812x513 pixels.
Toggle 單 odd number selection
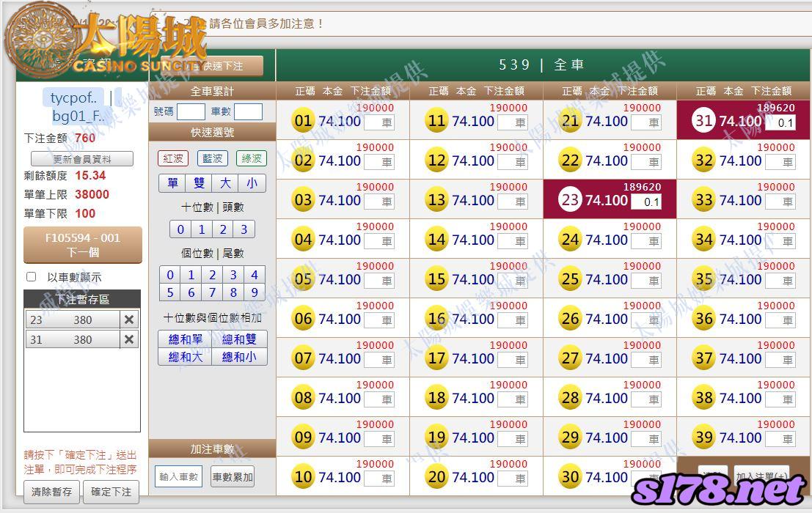tap(172, 183)
